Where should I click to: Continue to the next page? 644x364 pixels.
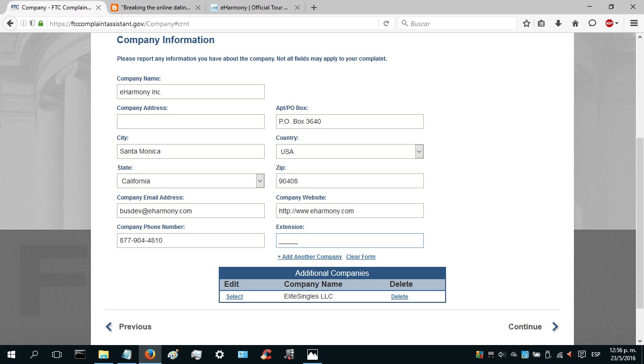[534, 327]
